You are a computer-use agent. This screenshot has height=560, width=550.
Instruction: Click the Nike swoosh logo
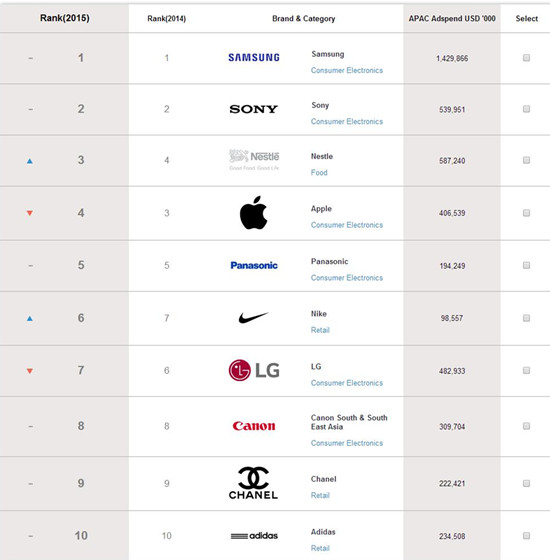pos(253,318)
